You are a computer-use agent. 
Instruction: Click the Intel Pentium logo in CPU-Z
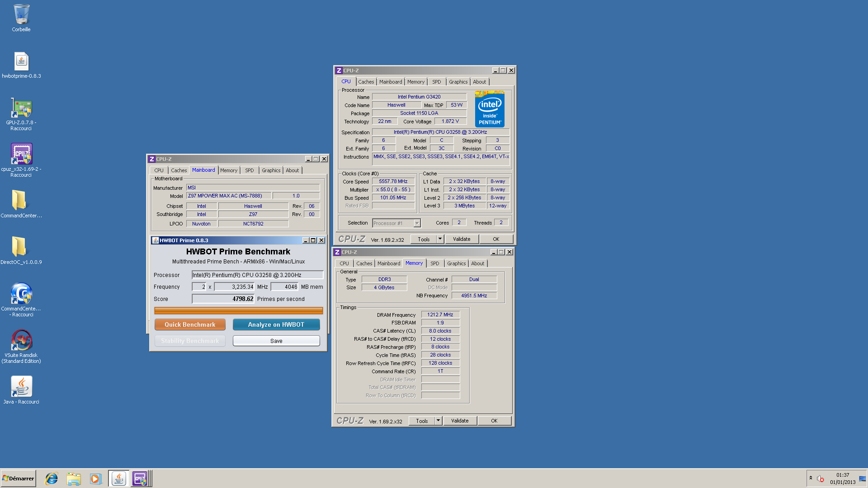point(490,109)
